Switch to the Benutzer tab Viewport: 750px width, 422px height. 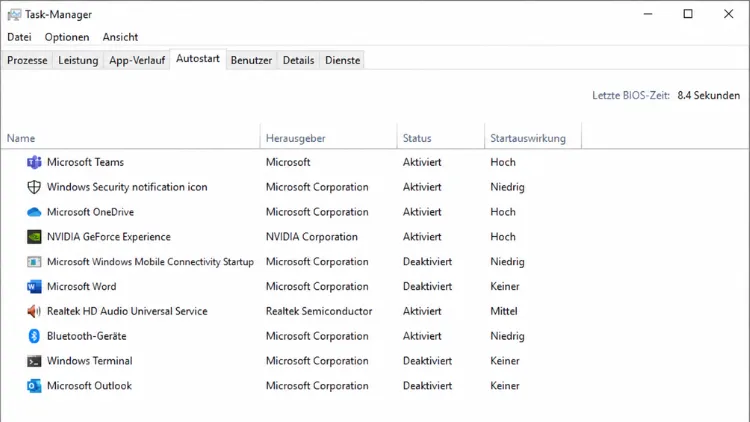pos(251,60)
